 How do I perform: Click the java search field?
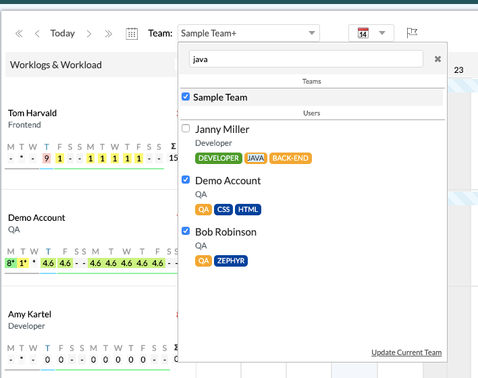[306, 59]
